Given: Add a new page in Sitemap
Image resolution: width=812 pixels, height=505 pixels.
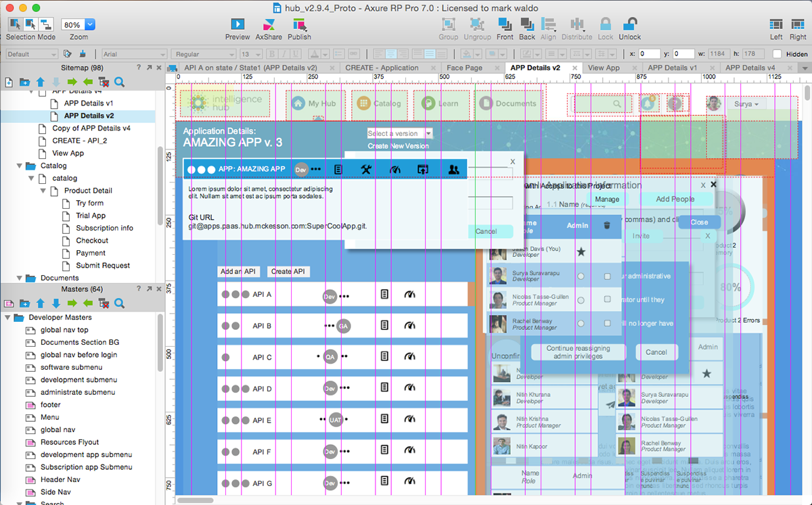Looking at the screenshot, I should (9, 82).
